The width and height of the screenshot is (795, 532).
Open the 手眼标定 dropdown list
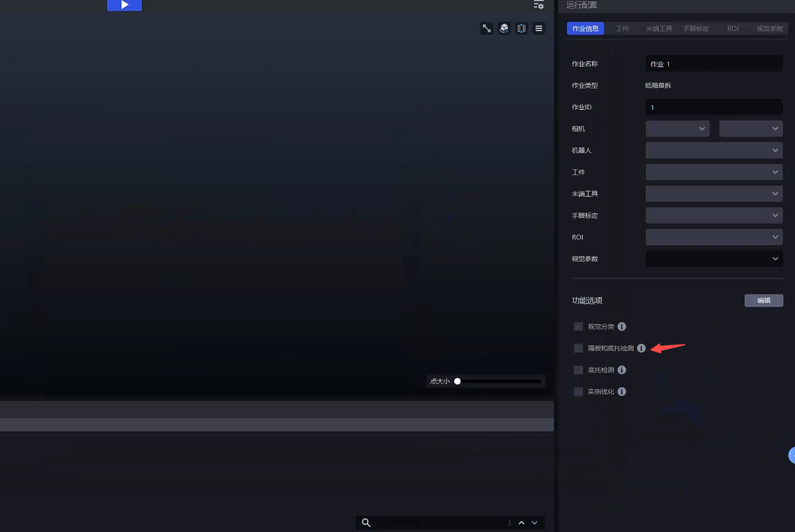pyautogui.click(x=714, y=215)
